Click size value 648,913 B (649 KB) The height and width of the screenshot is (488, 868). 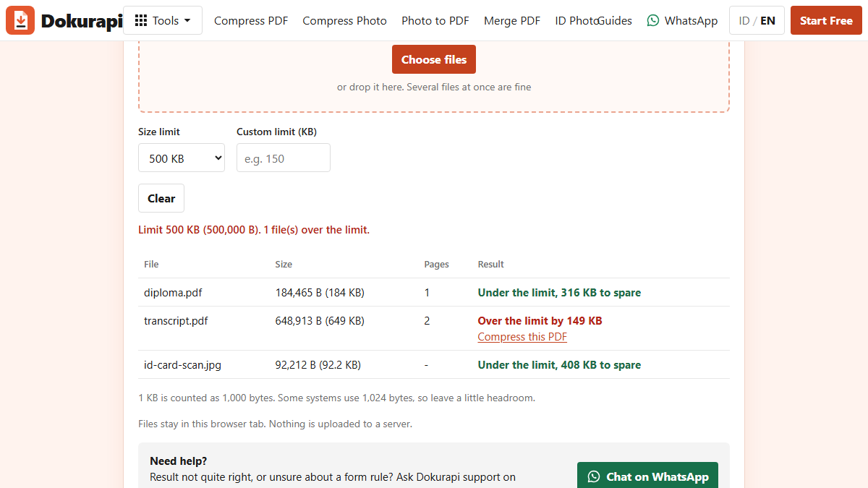pyautogui.click(x=320, y=320)
